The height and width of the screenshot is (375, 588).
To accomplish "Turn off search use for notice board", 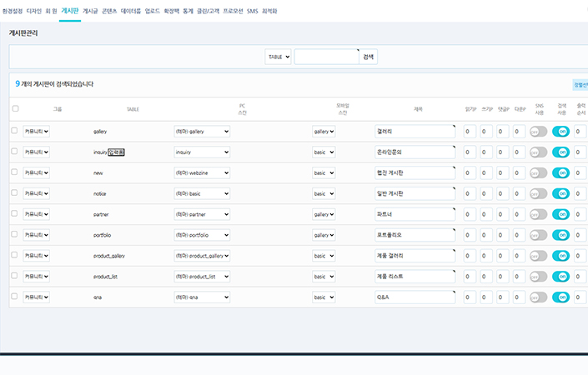I will click(x=560, y=193).
